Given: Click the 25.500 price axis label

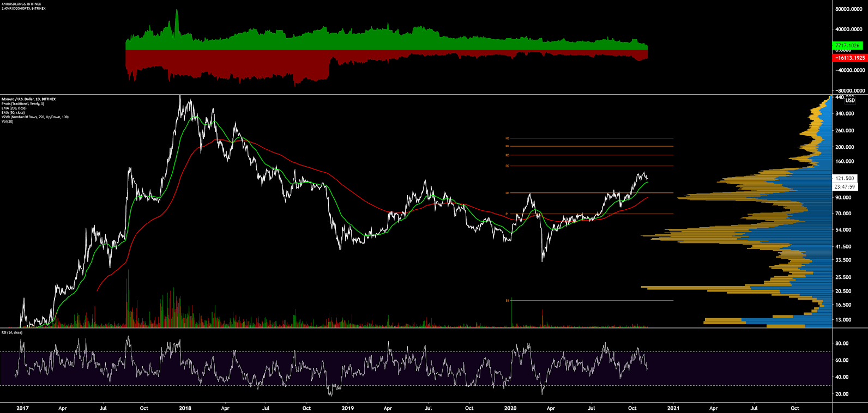Looking at the screenshot, I should click(x=843, y=277).
